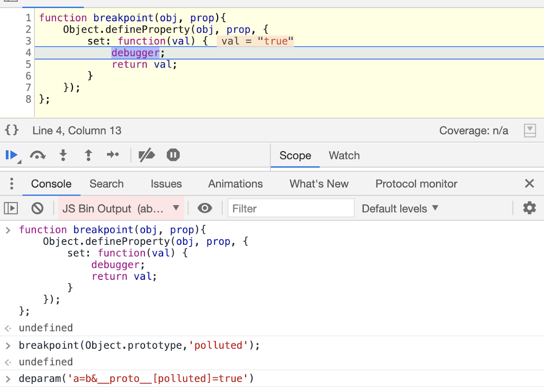This screenshot has height=392, width=544.
Task: Open JS Bin Output context dropdown
Action: click(121, 208)
